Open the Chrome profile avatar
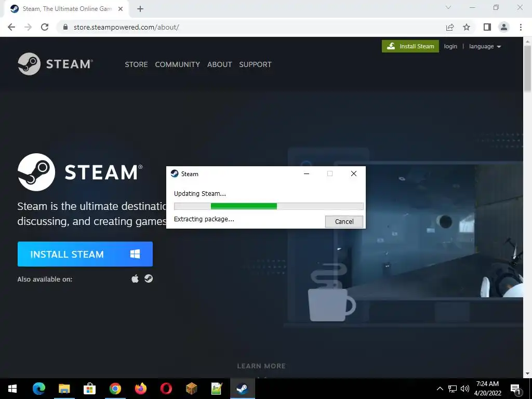Viewport: 532px width, 399px height. click(x=504, y=27)
